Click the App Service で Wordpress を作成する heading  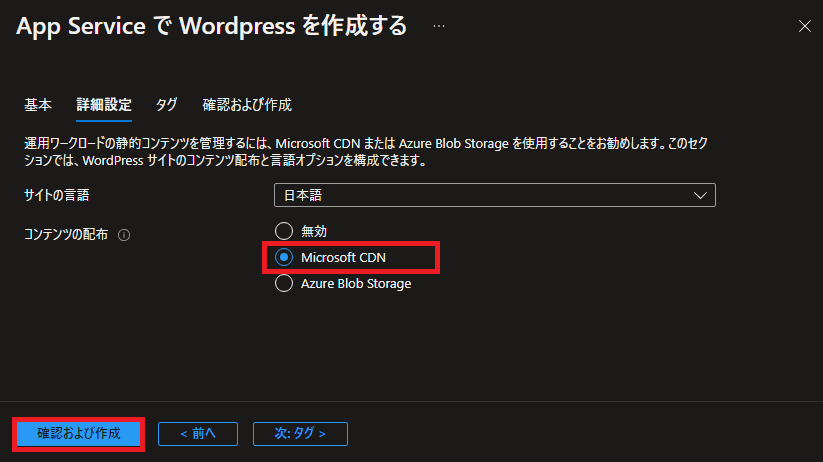[x=212, y=26]
